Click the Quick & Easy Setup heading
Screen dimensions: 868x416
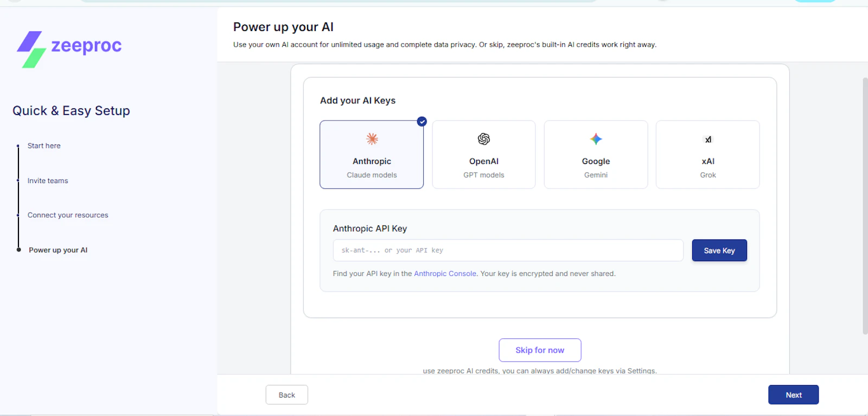(71, 111)
